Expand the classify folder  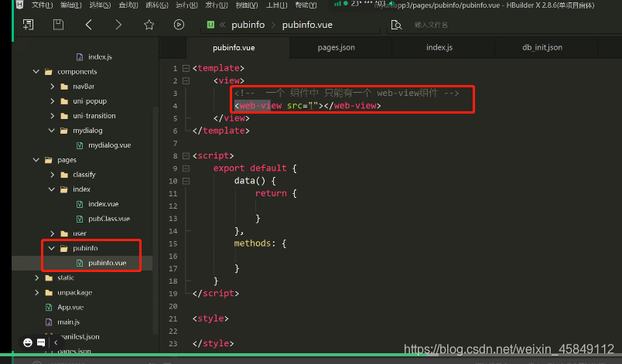click(52, 175)
